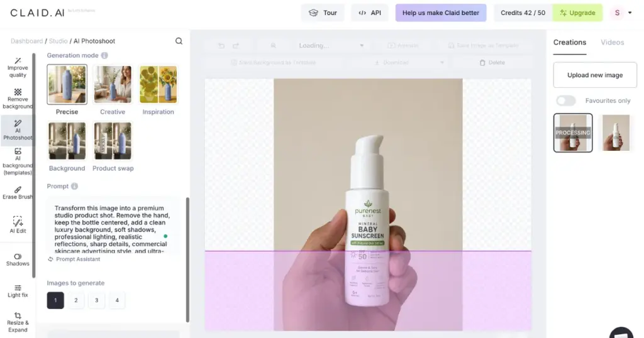
Task: Click Save Image as Template
Action: [x=484, y=45]
